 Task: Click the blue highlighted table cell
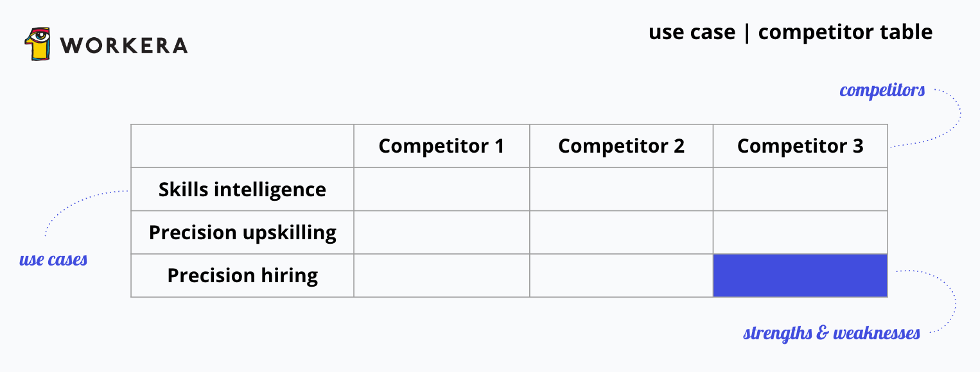(800, 275)
